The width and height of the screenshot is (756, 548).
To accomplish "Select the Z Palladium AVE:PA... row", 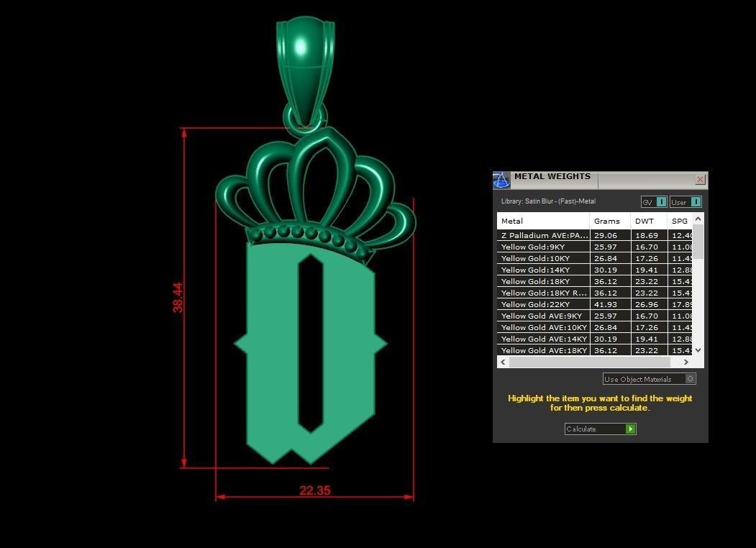I will point(596,235).
